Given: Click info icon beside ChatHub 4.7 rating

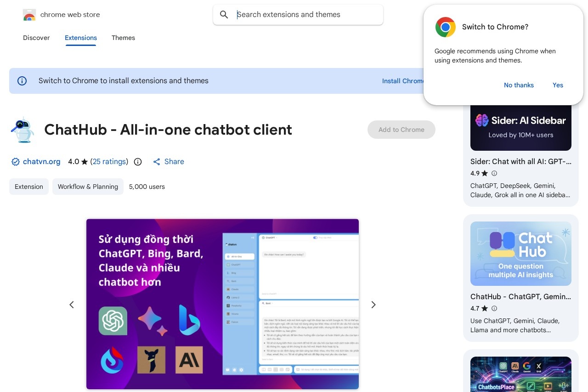Looking at the screenshot, I should click(494, 308).
